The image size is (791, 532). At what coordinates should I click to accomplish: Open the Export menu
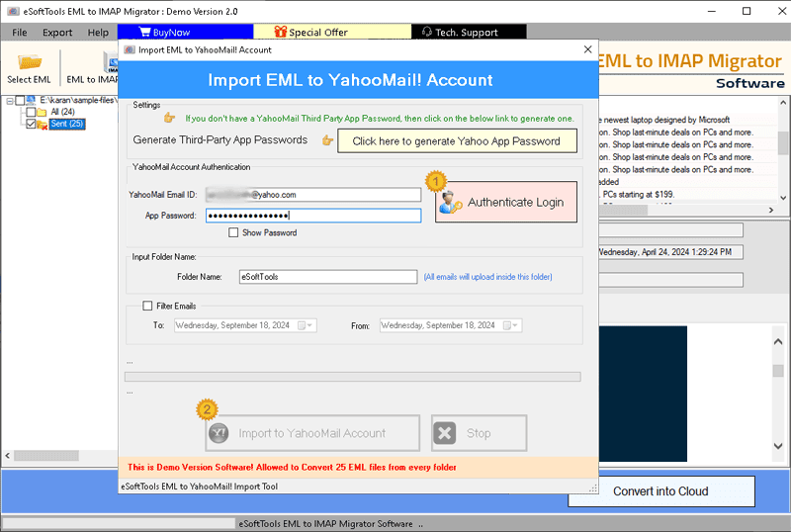57,33
